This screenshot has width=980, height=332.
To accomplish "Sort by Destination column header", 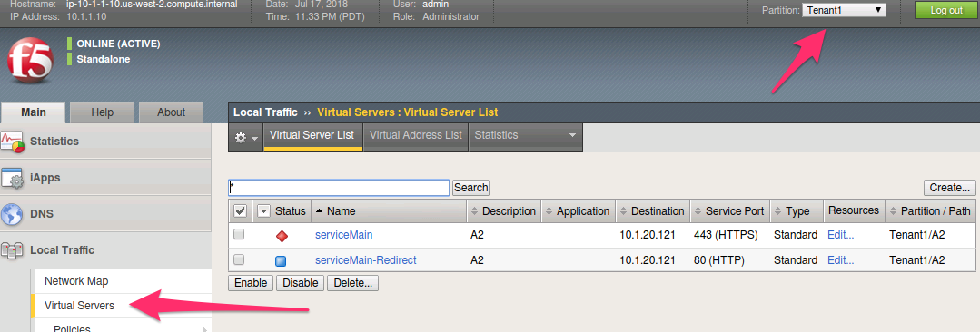I will tap(652, 211).
